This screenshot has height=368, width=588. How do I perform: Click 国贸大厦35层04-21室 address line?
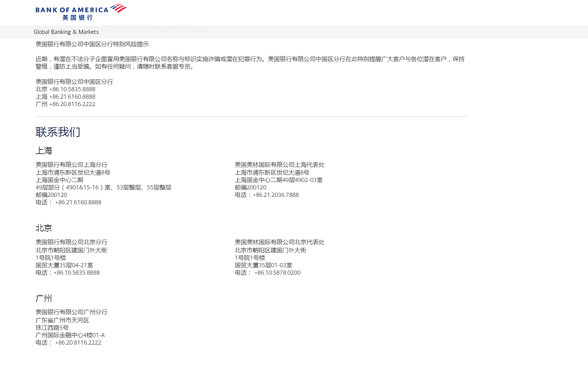[x=64, y=265]
